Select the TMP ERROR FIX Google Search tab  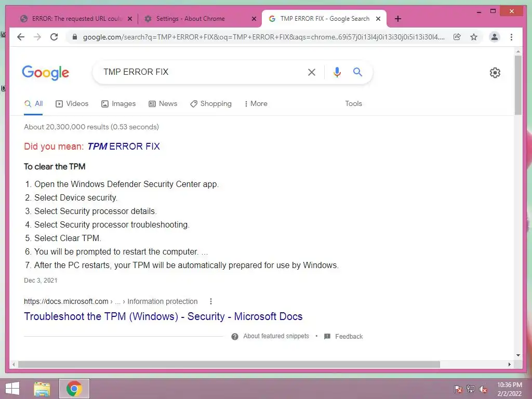325,19
